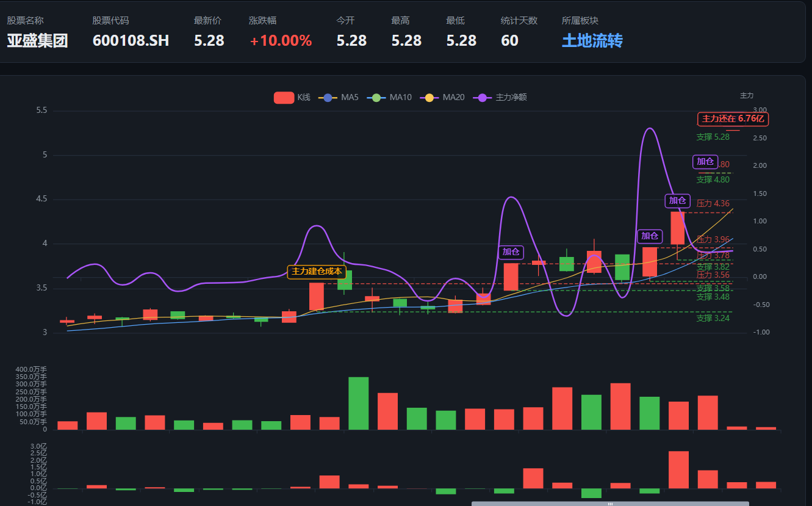Click the 今开 header label

[345, 20]
